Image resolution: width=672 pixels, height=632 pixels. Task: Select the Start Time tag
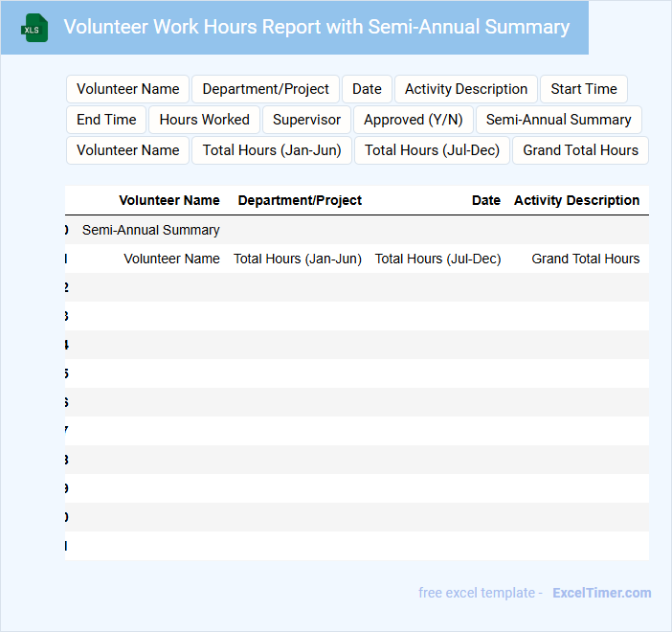[584, 89]
